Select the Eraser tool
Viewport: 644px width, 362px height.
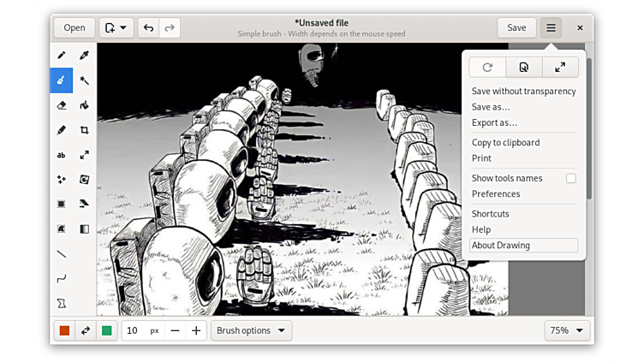(62, 105)
